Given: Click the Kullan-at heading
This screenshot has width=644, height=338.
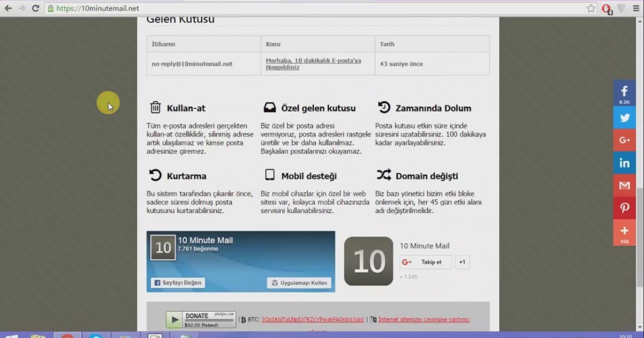Looking at the screenshot, I should point(186,108).
